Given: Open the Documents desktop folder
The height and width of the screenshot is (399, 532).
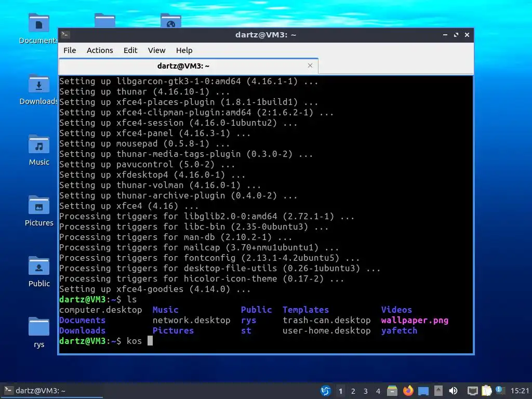Looking at the screenshot, I should point(38,29).
